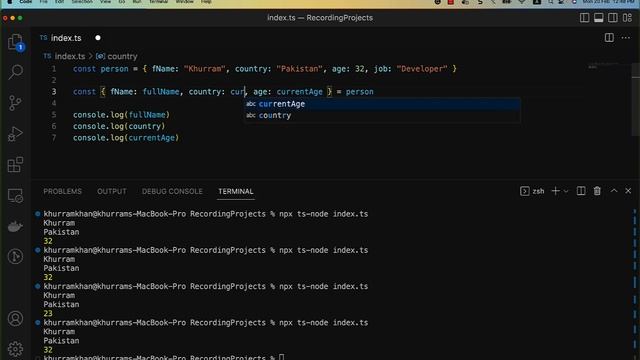Choose country from the suggestion list
Screen dimensions: 640x360
coord(382,116)
